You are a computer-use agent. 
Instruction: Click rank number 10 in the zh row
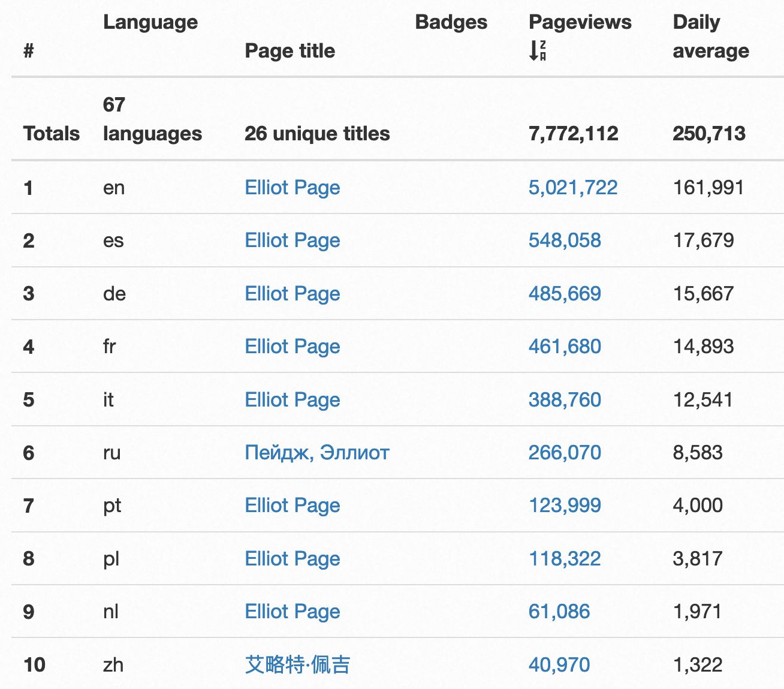pyautogui.click(x=34, y=665)
